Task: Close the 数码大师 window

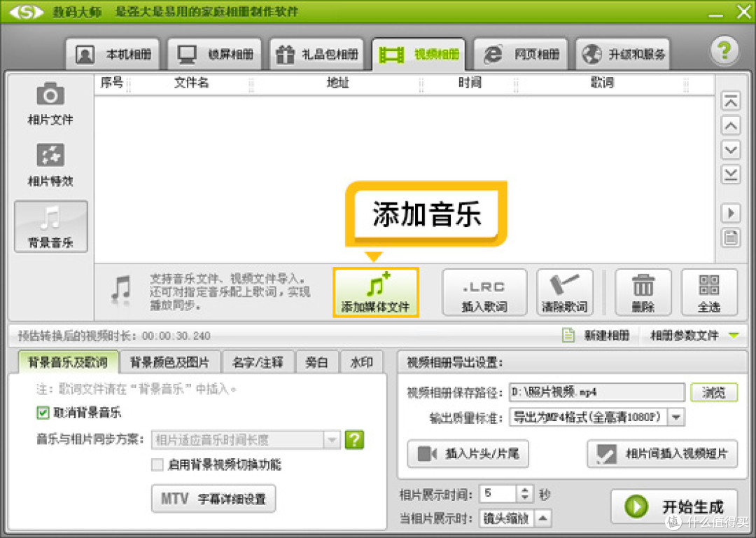Action: (x=743, y=12)
